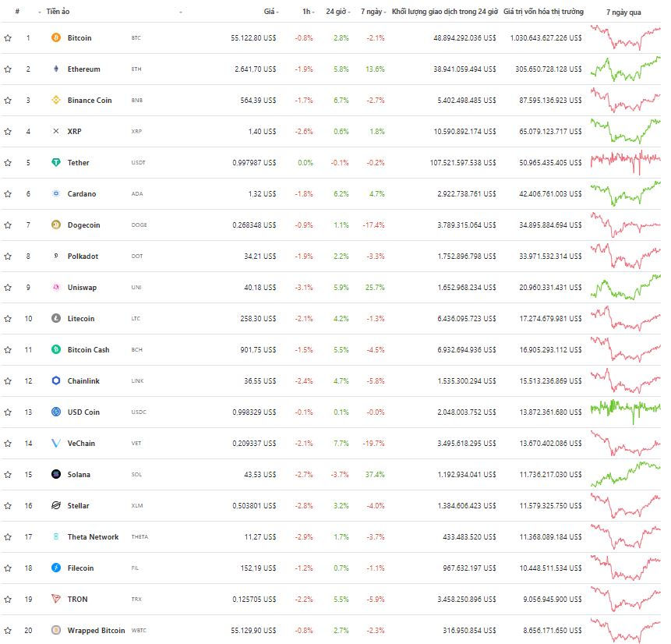Click Polkadot market cap 33.971.532.314 US$
Viewport: 671px width, 644px height.
551,256
